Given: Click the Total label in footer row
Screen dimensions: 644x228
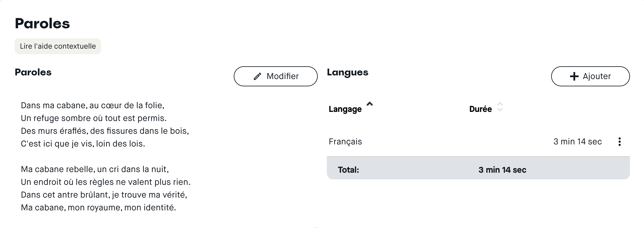Looking at the screenshot, I should [x=348, y=170].
